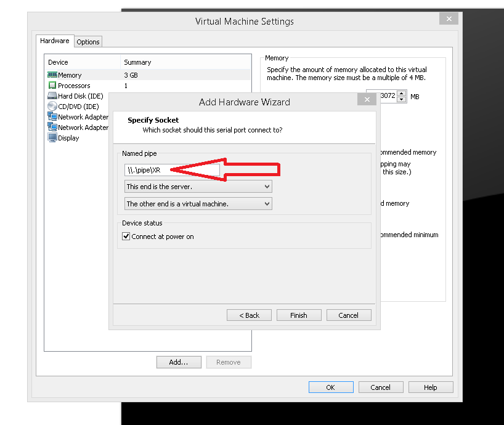Select the Memory row's '3 GB' summary
The image size is (504, 425).
tap(131, 75)
